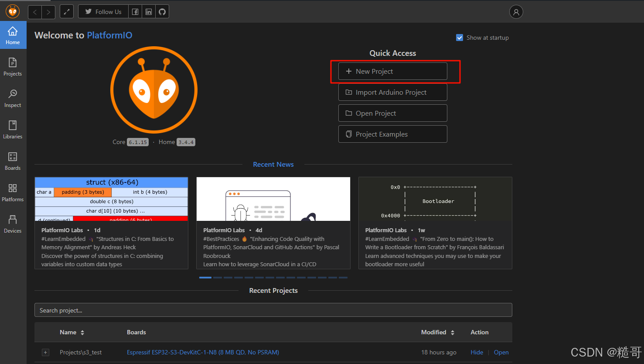Click the Core version 6.1.15 badge

tap(138, 142)
